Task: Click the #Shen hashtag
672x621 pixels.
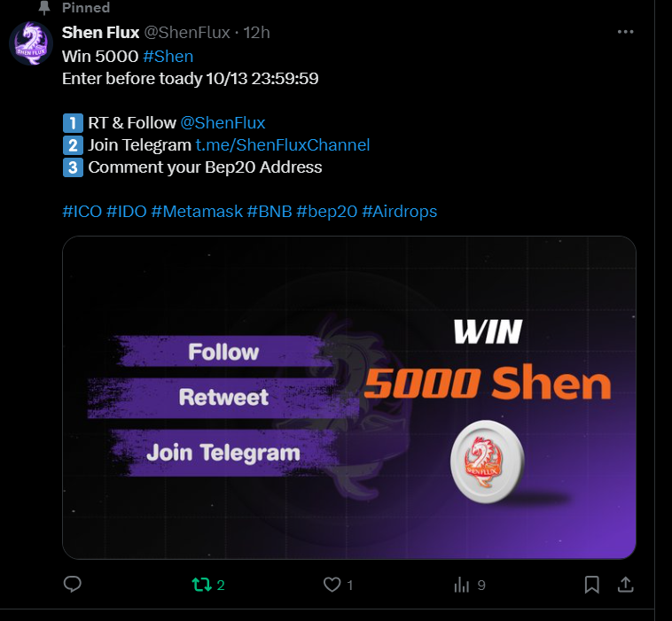Action: click(x=168, y=57)
